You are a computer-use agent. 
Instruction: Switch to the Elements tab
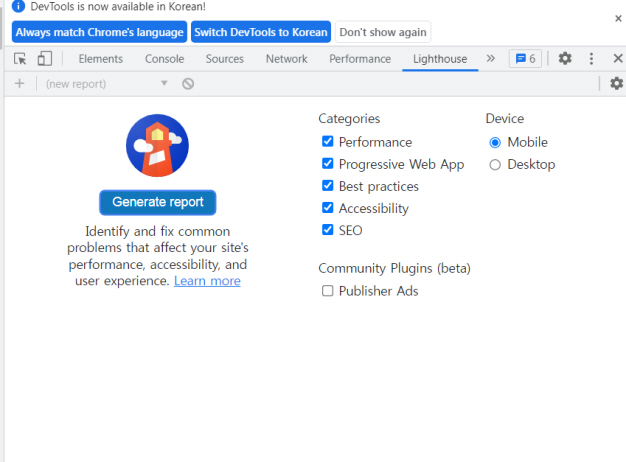click(101, 59)
